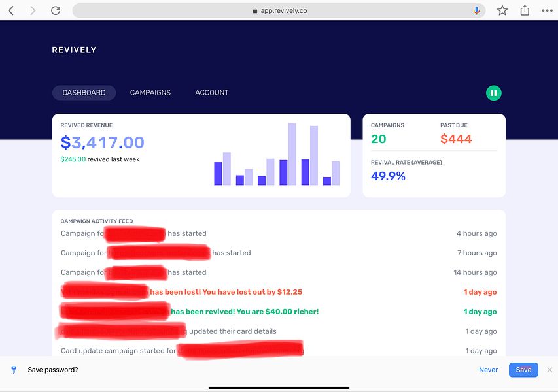Click the campaigns count 20
Viewport: 558px width, 392px height.
point(378,139)
